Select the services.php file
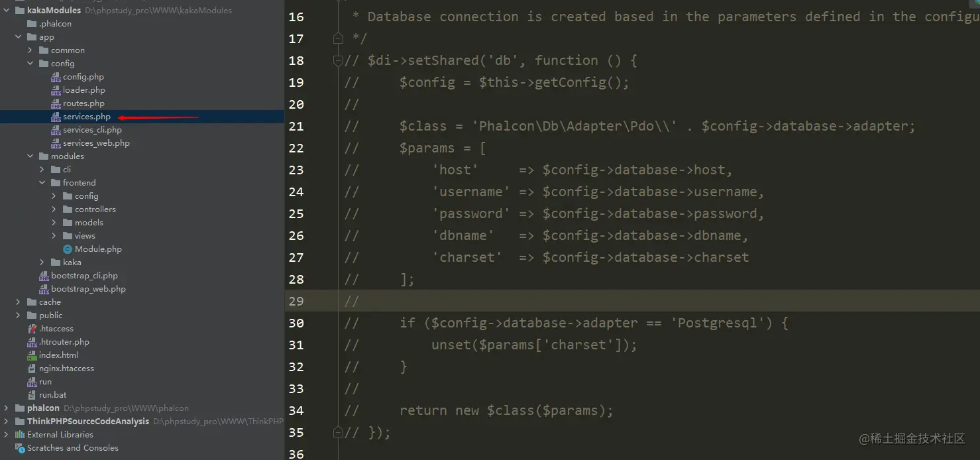This screenshot has width=980, height=460. coord(87,117)
